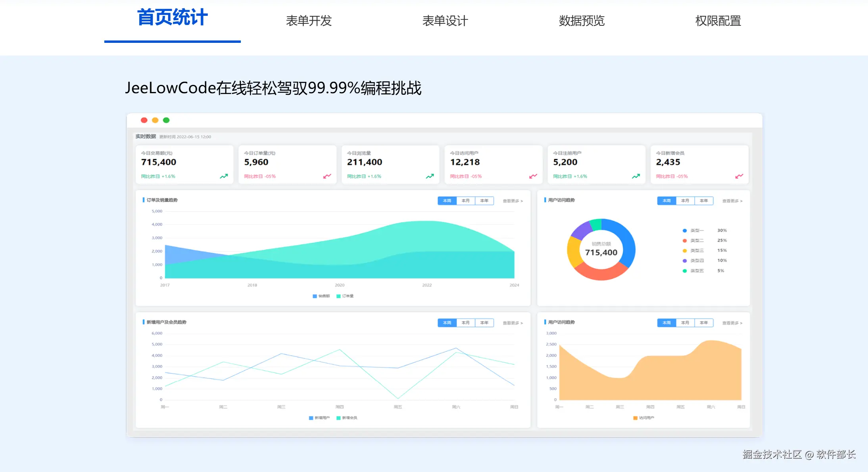Expand 查看更多 for 订单及销量趋势
This screenshot has height=472, width=868.
click(513, 201)
